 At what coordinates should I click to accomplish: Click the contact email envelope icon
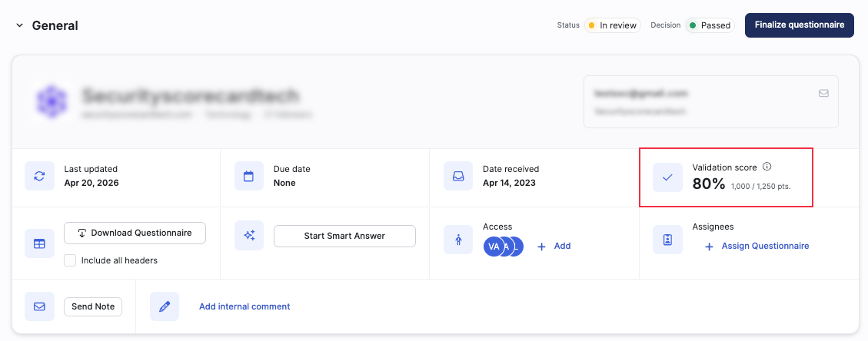point(823,94)
